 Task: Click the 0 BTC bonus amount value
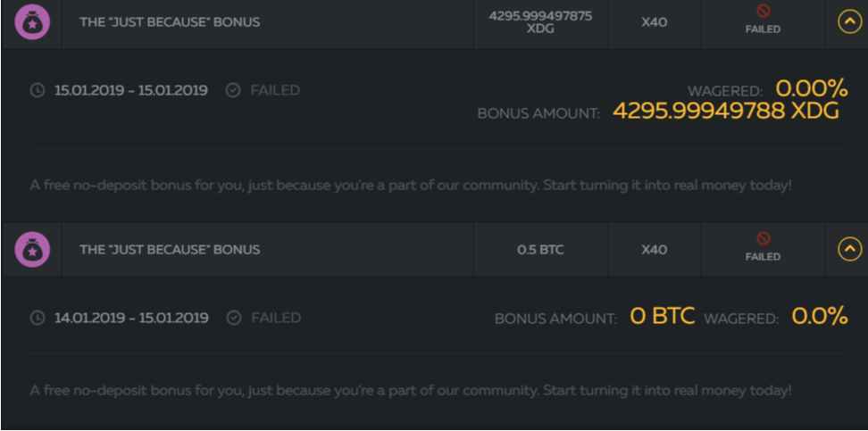point(663,316)
